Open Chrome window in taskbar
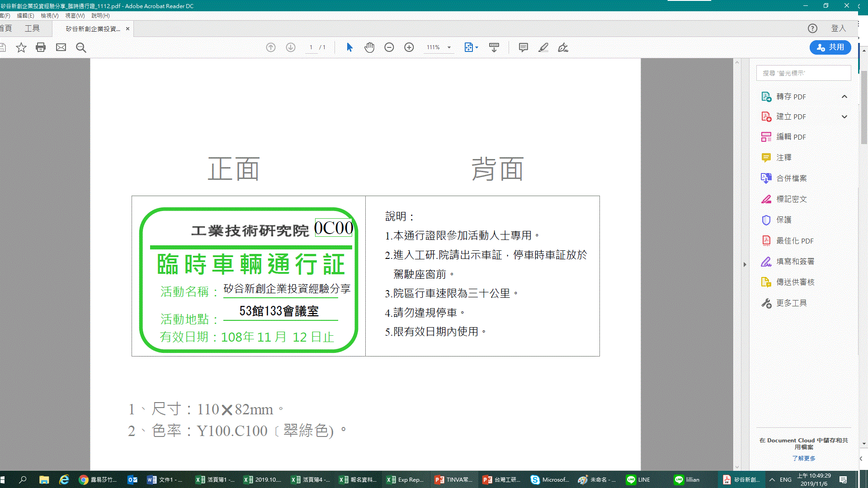This screenshot has width=868, height=488. click(98, 479)
